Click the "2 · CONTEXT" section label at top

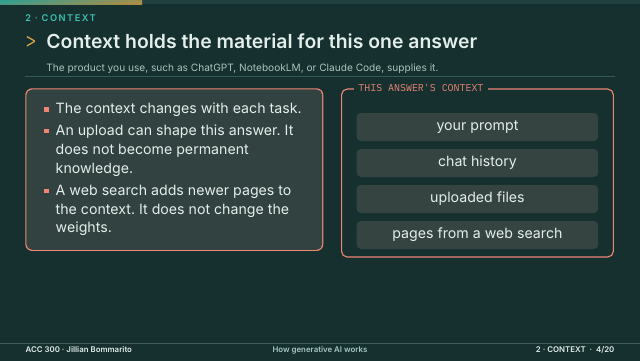(60, 18)
